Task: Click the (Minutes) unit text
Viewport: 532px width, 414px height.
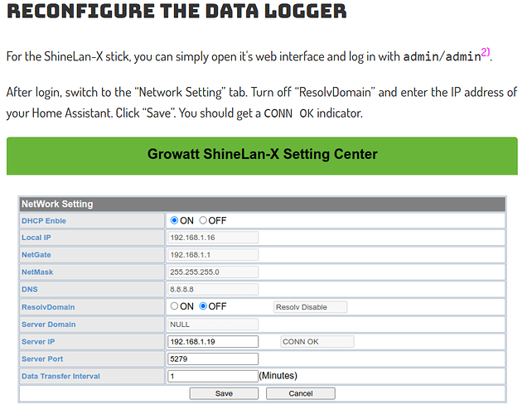Action: [x=278, y=376]
